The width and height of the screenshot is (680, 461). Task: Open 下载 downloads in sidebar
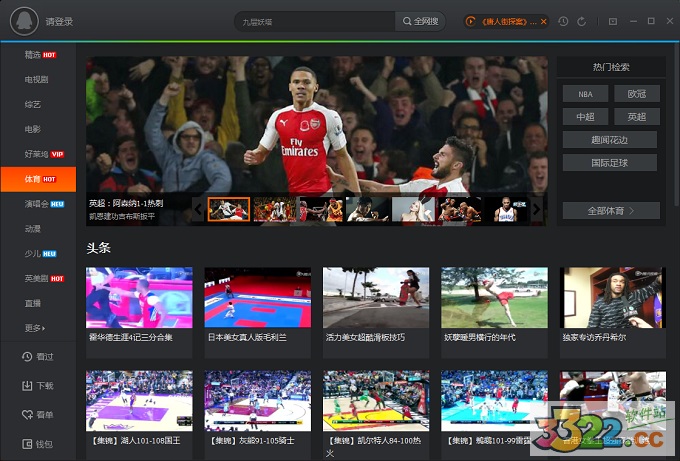[38, 386]
